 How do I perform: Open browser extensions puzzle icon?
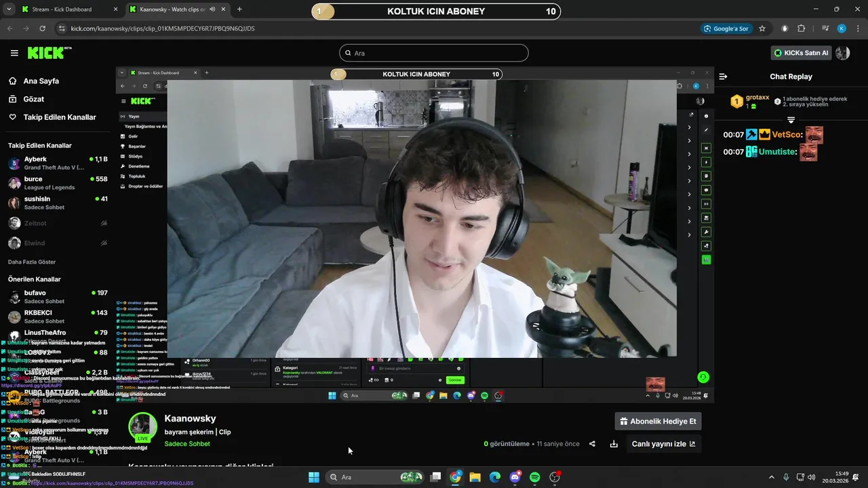point(802,28)
